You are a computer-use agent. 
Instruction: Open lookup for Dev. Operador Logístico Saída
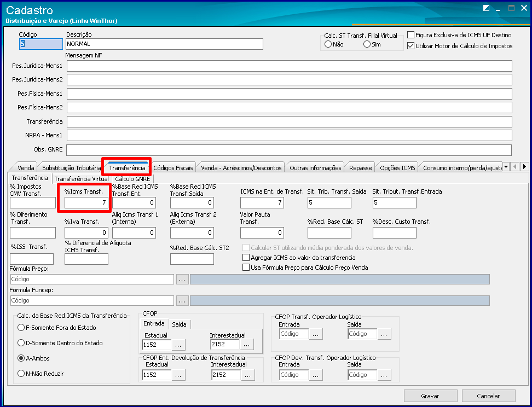point(384,375)
